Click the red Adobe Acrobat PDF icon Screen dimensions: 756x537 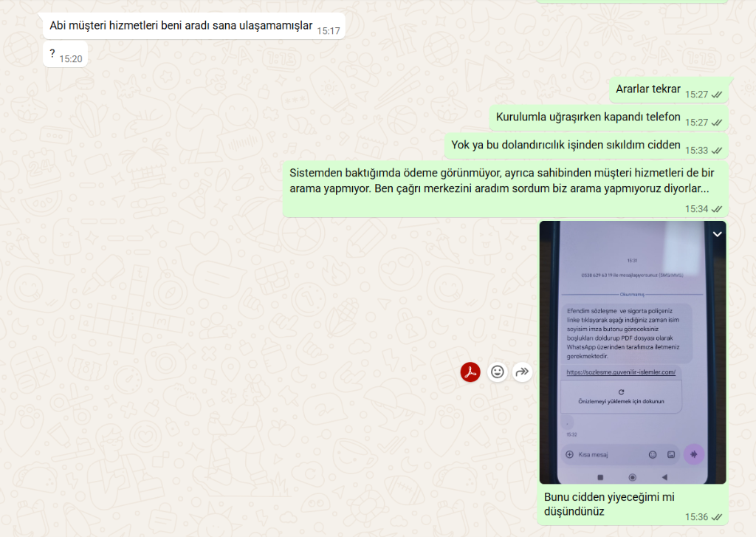pos(470,372)
